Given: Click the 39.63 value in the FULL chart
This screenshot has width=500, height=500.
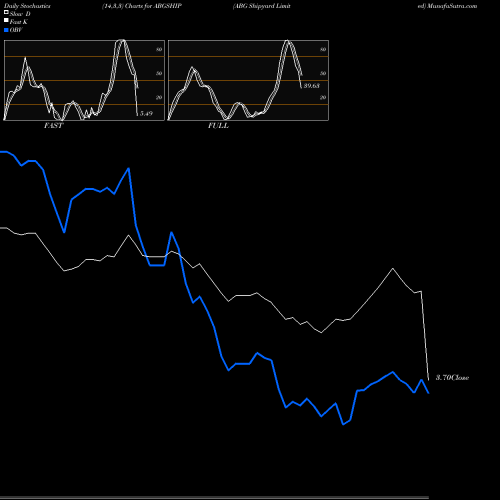Looking at the screenshot, I should [312, 86].
